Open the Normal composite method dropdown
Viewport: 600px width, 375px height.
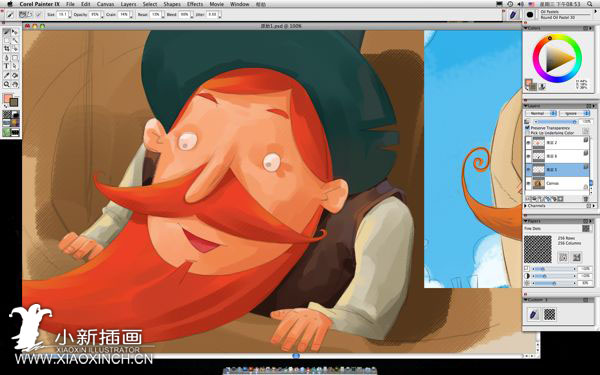(541, 113)
